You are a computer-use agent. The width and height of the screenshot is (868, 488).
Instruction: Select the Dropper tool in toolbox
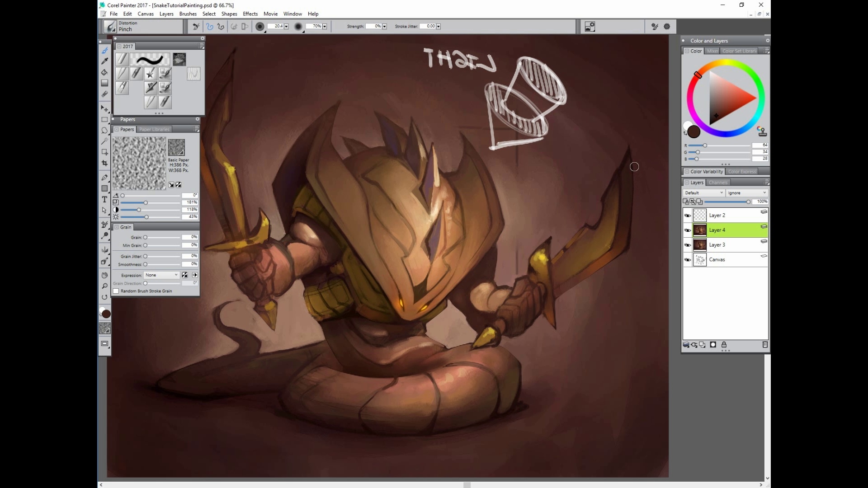tap(104, 61)
